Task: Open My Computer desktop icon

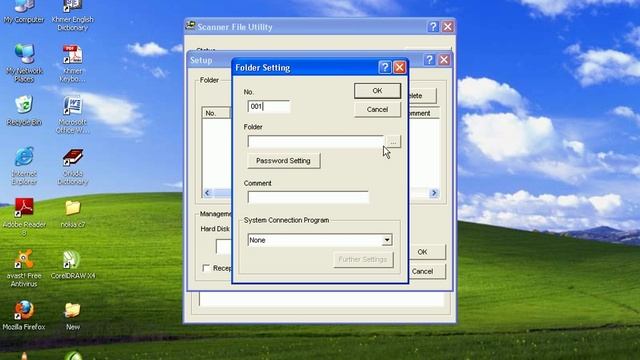Action: click(24, 11)
